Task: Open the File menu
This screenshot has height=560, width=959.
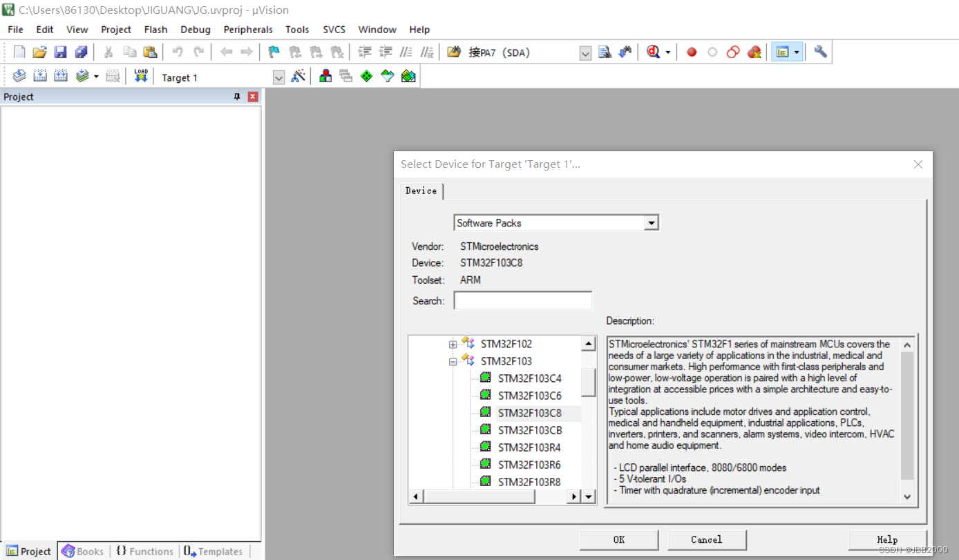Action: point(15,30)
